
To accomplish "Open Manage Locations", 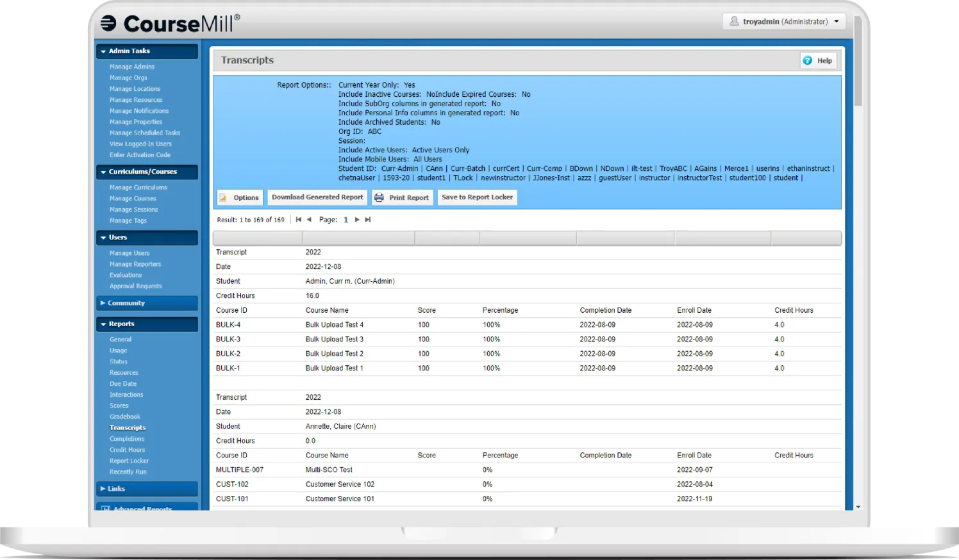I will pyautogui.click(x=135, y=89).
